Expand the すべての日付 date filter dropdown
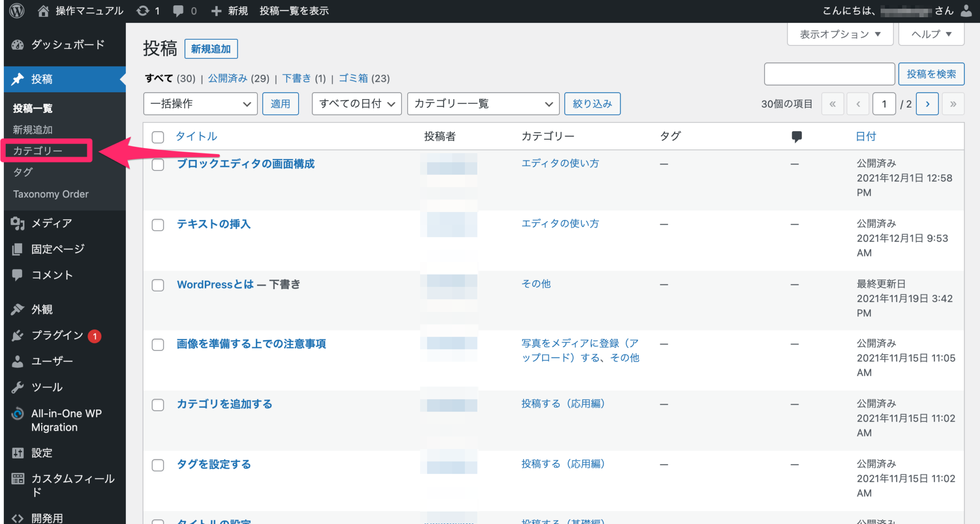This screenshot has height=524, width=980. point(356,104)
